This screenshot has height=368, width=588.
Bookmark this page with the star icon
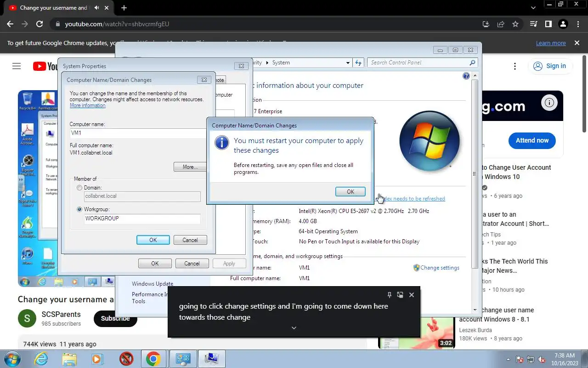(515, 24)
